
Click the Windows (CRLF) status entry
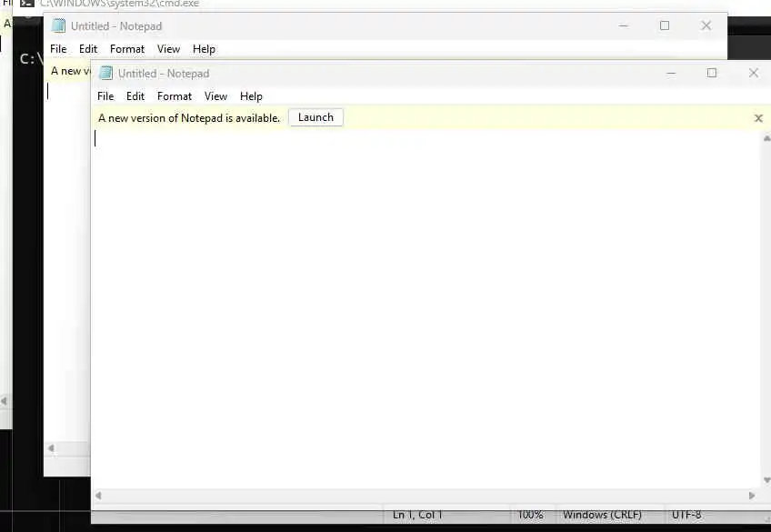[x=602, y=515]
